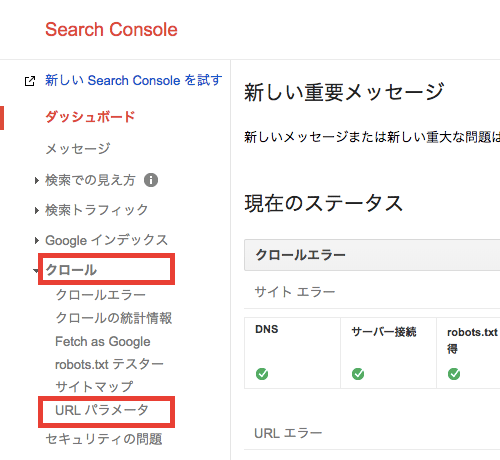Collapse the クロール section arrow

coord(36,271)
